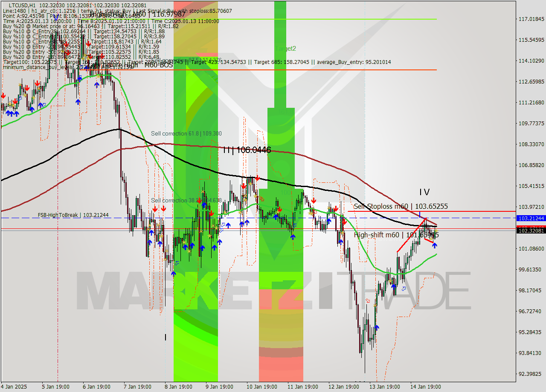Click the '8 Jan 19:00' time axis label
546x392 pixels.
point(179,387)
